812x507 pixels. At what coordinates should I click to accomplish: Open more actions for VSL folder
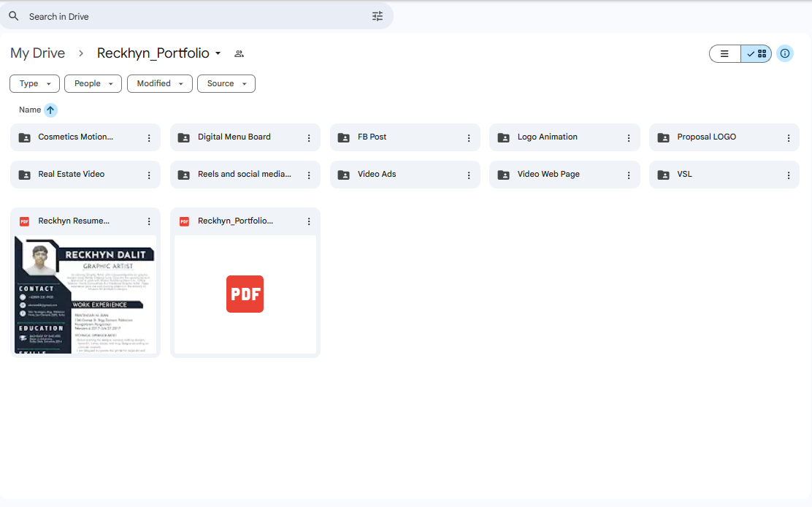point(789,175)
